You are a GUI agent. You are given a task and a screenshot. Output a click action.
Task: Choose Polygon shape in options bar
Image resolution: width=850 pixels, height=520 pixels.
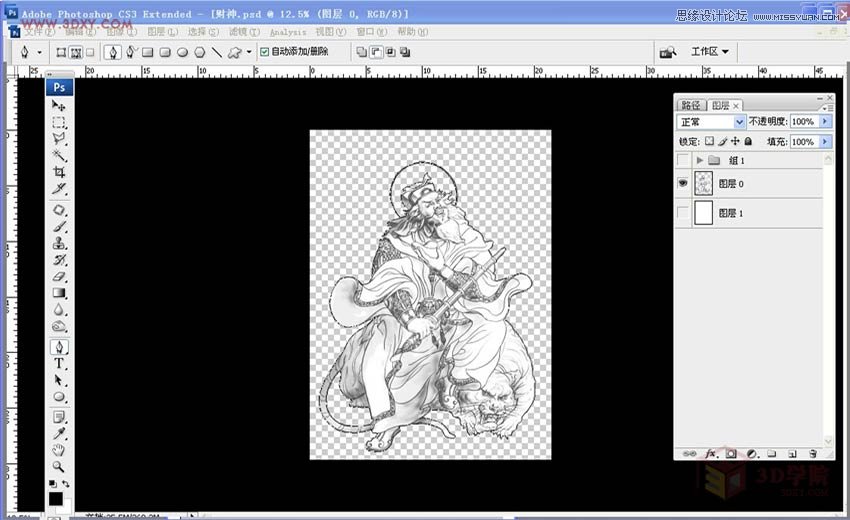click(200, 52)
